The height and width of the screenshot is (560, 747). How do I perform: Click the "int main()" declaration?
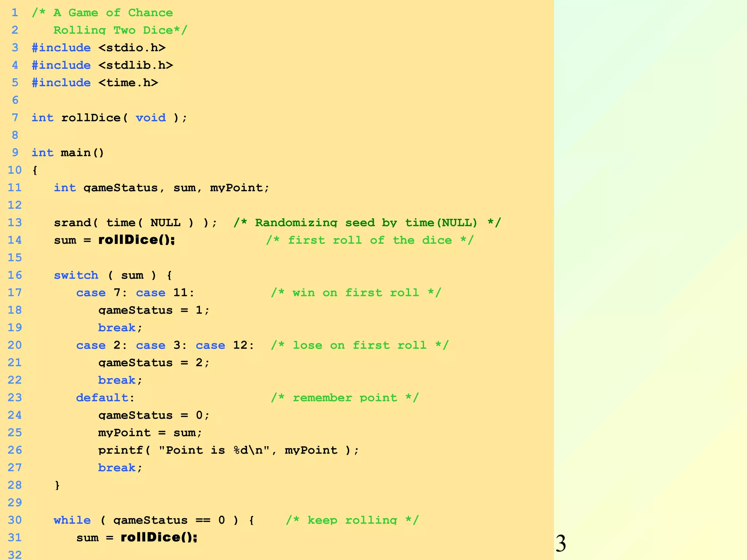[x=68, y=152]
